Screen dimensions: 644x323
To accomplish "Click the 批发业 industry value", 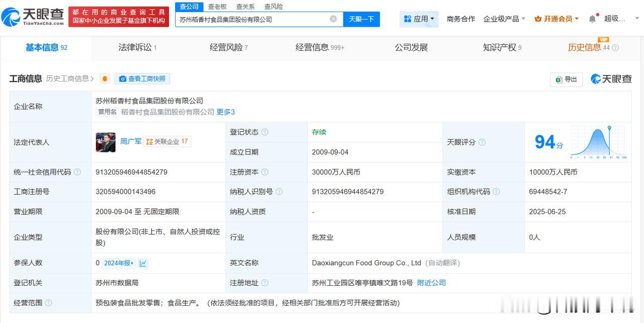I will (323, 237).
